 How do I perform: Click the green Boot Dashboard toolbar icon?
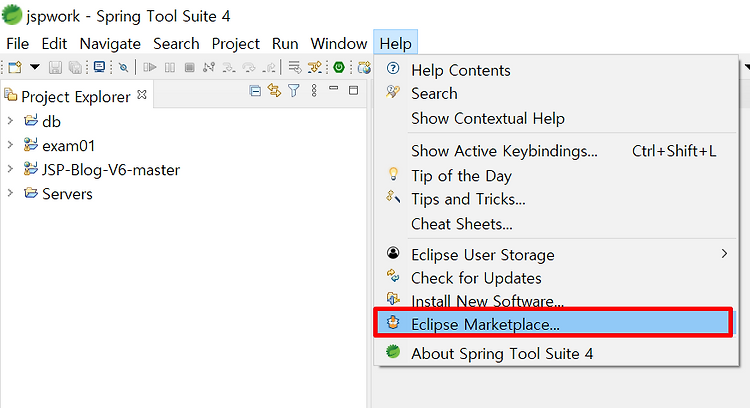click(339, 67)
